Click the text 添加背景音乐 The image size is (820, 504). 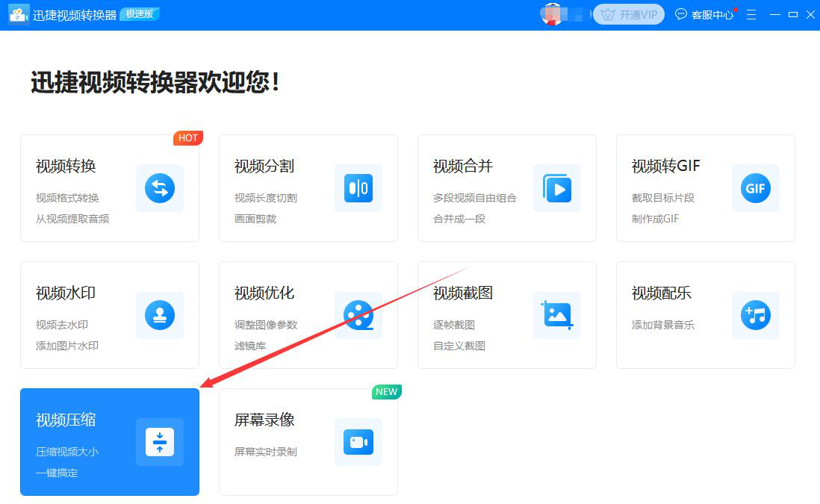tap(663, 326)
